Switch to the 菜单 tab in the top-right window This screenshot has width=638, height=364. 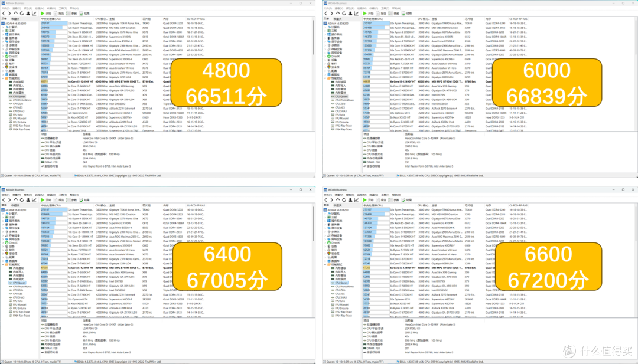pyautogui.click(x=326, y=19)
